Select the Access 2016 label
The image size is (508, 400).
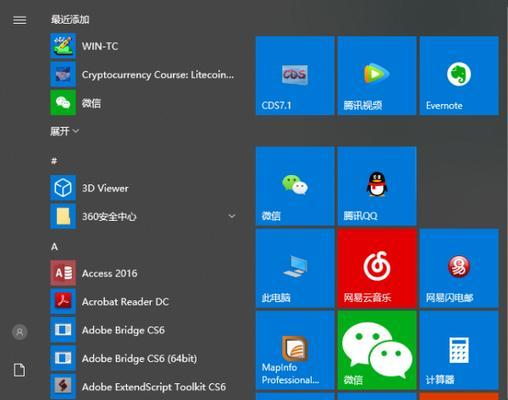tap(110, 273)
